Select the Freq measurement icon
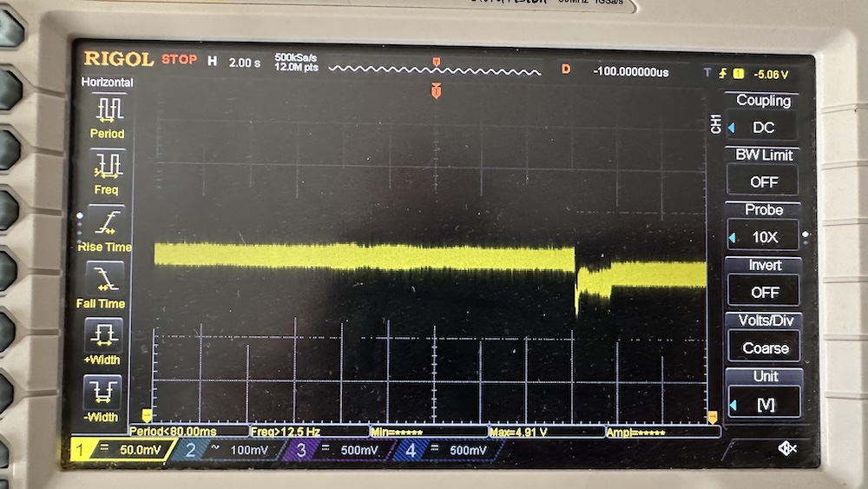Viewport: 868px width, 489px height. coord(107,165)
